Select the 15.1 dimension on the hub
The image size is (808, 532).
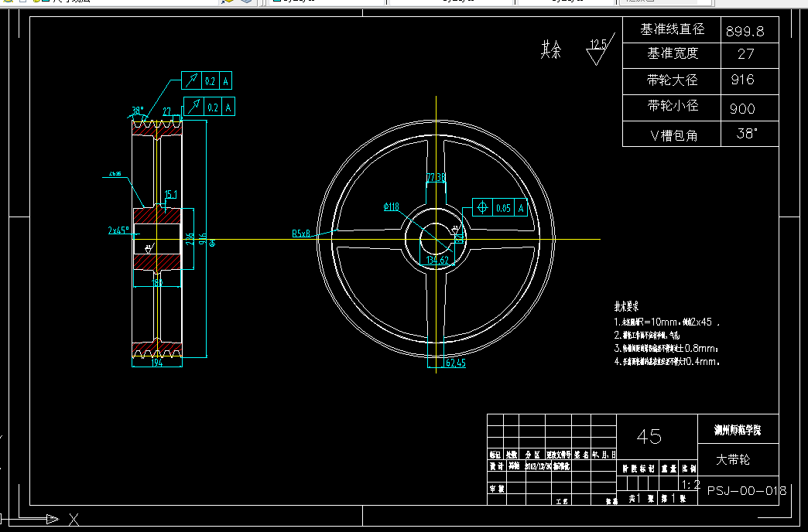tap(170, 195)
